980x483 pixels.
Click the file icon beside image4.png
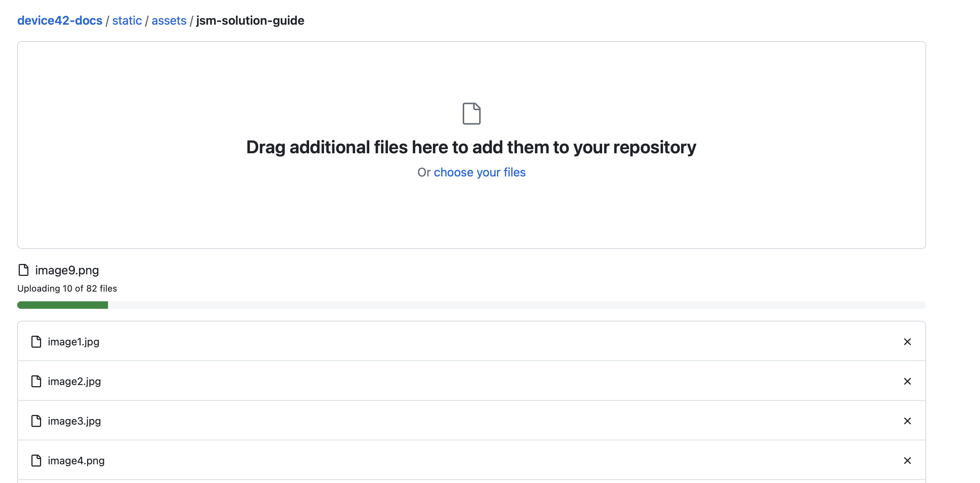[37, 460]
